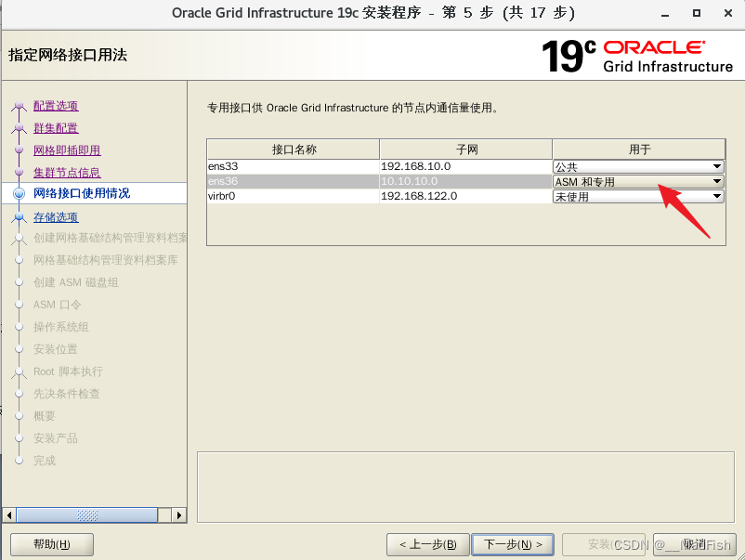Open the ASM 和专用 dropdown for ens36
Screen dimensions: 745x560
tap(638, 181)
